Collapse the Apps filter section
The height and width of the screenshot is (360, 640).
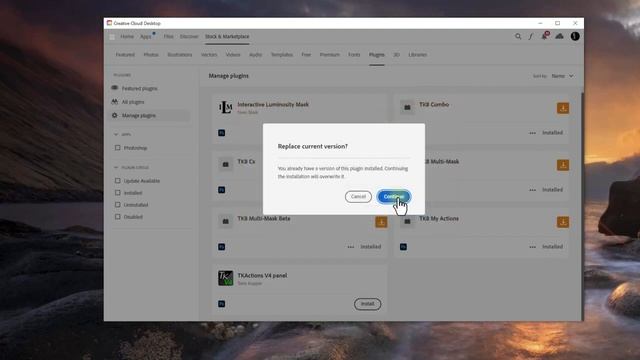click(116, 134)
